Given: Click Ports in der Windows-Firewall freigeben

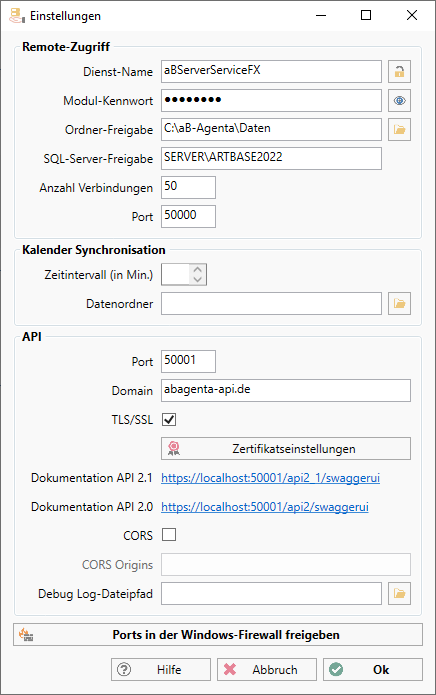Looking at the screenshot, I should click(x=218, y=635).
